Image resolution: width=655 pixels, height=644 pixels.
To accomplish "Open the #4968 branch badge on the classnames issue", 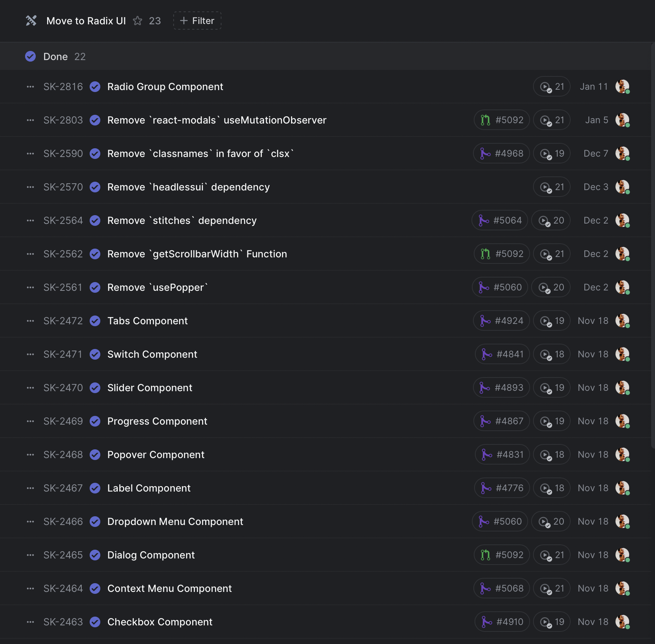I will coord(501,154).
